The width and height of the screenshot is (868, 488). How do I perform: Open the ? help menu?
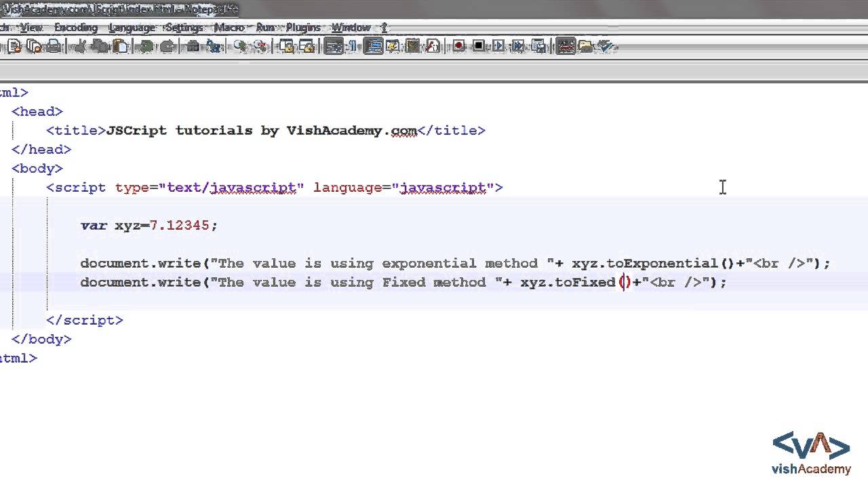(384, 27)
